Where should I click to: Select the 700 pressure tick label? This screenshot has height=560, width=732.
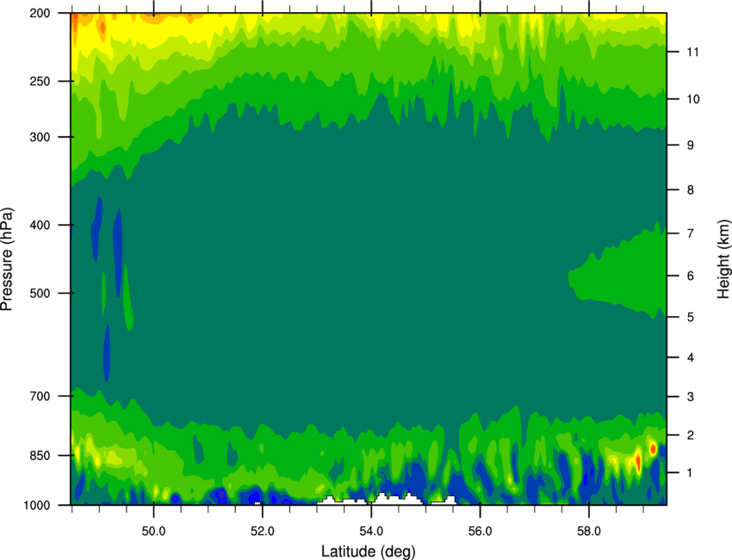click(40, 396)
